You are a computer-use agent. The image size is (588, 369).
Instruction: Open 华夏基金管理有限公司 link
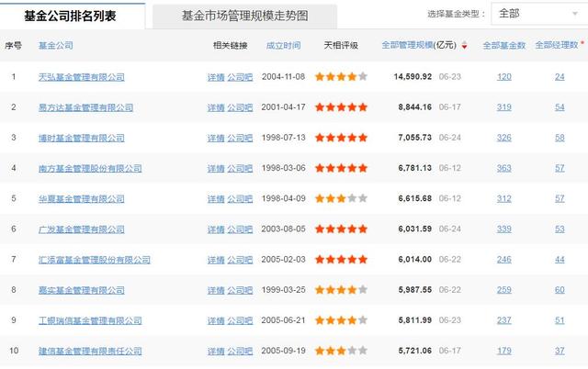click(82, 198)
